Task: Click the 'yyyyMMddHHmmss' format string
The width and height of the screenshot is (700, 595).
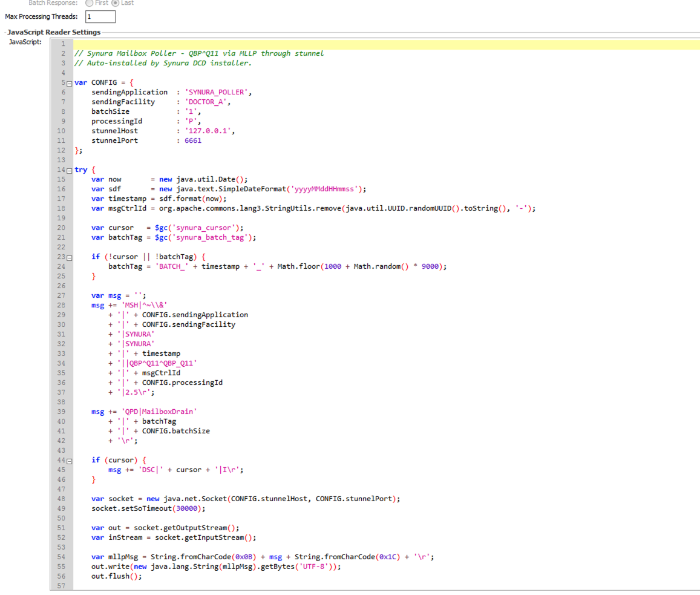Action: 324,189
